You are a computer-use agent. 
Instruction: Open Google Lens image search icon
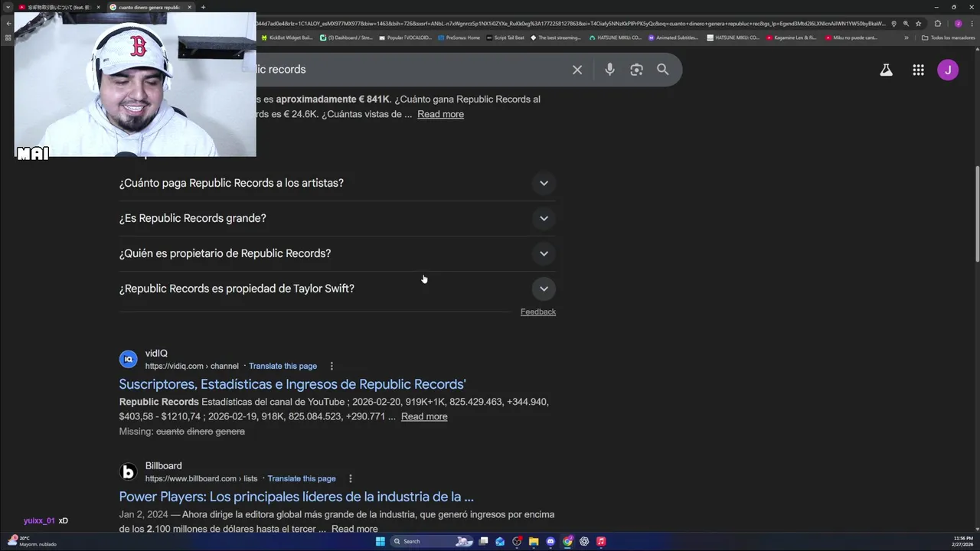(x=636, y=70)
